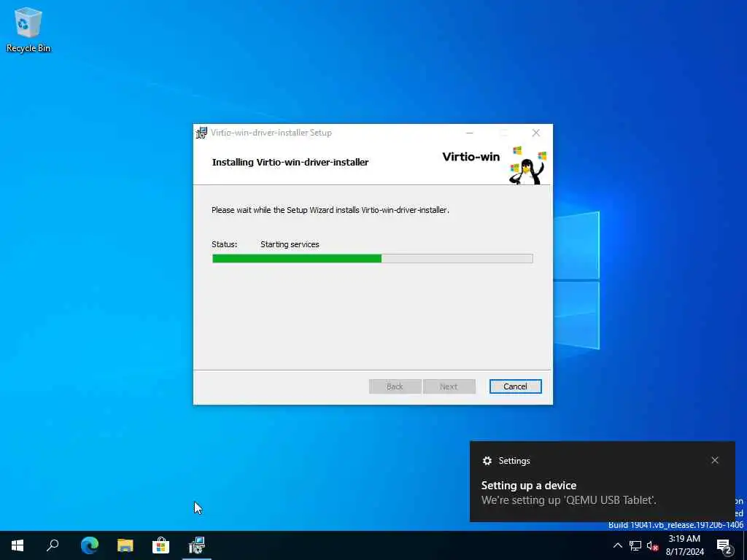Click the Show desktop strip after Action Center
Viewport: 747px width, 560px height.
745,545
